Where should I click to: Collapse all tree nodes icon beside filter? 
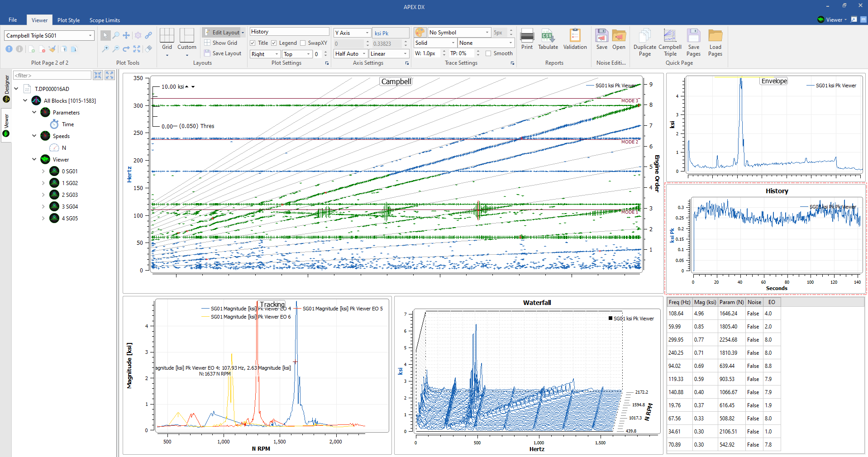tap(98, 75)
